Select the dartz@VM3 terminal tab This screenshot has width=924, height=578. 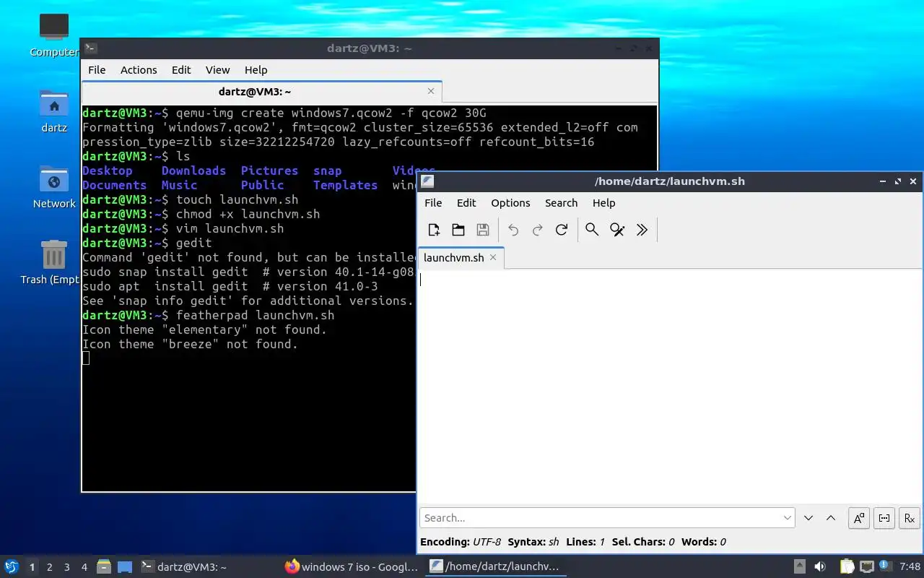pyautogui.click(x=255, y=92)
